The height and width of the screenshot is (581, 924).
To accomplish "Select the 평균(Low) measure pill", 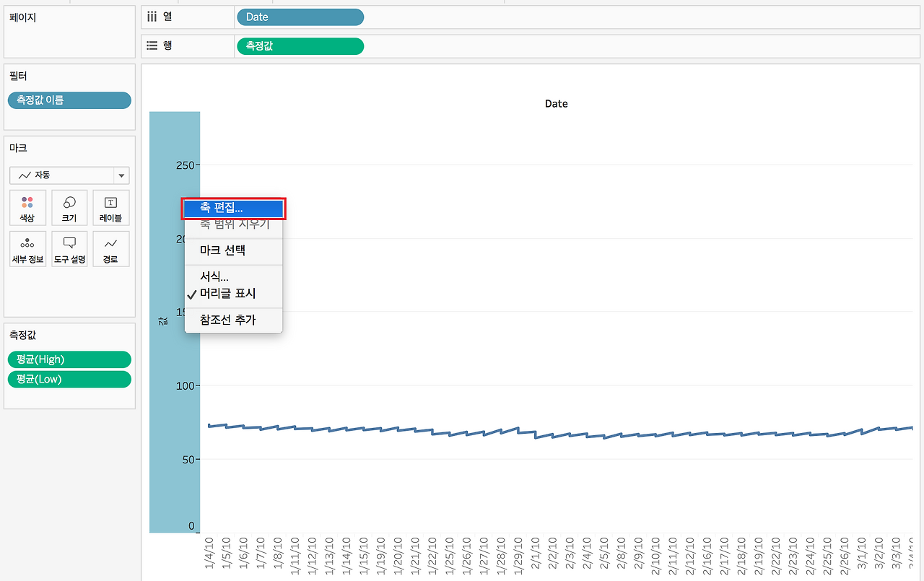I will pos(69,379).
